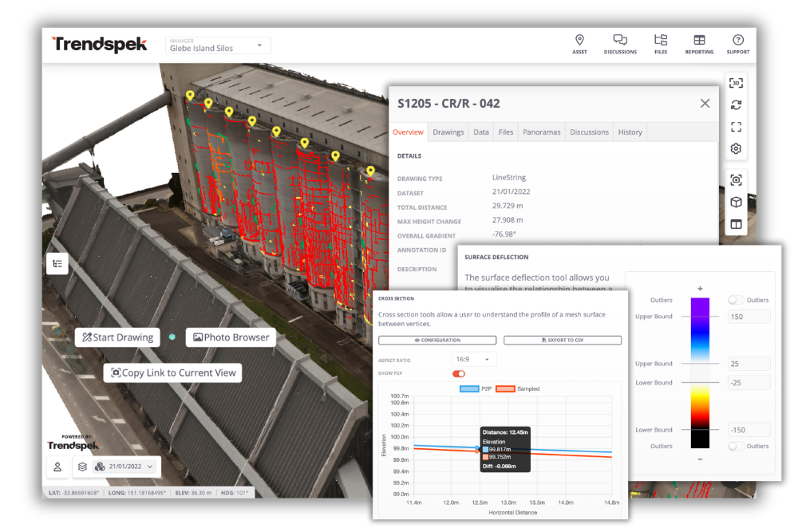The width and height of the screenshot is (798, 532).
Task: Open viewer settings gear icon
Action: point(736,148)
